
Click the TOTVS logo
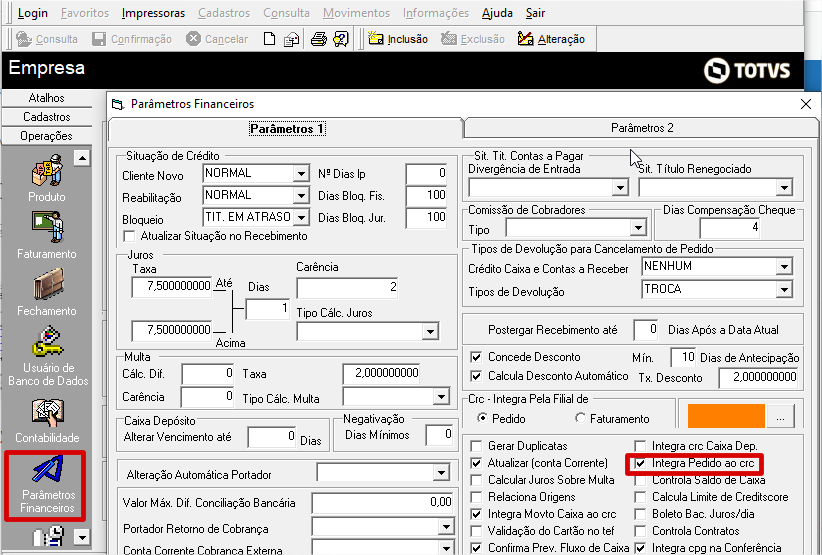(747, 70)
